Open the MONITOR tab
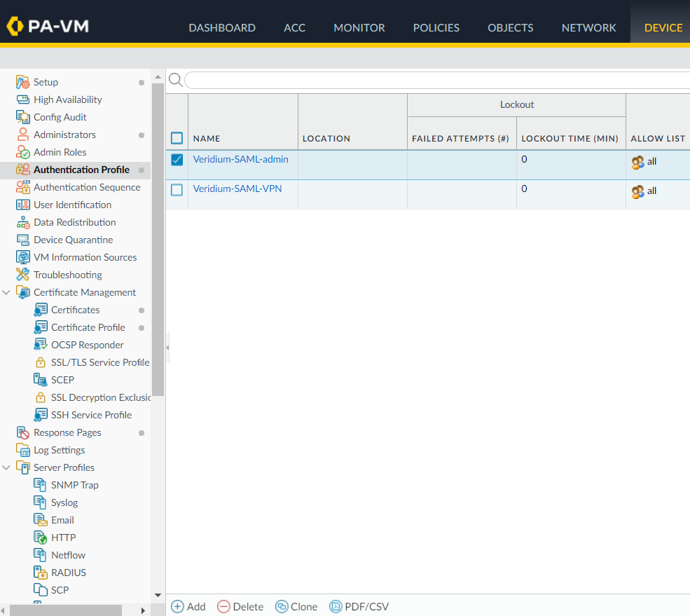The image size is (690, 616). tap(359, 28)
